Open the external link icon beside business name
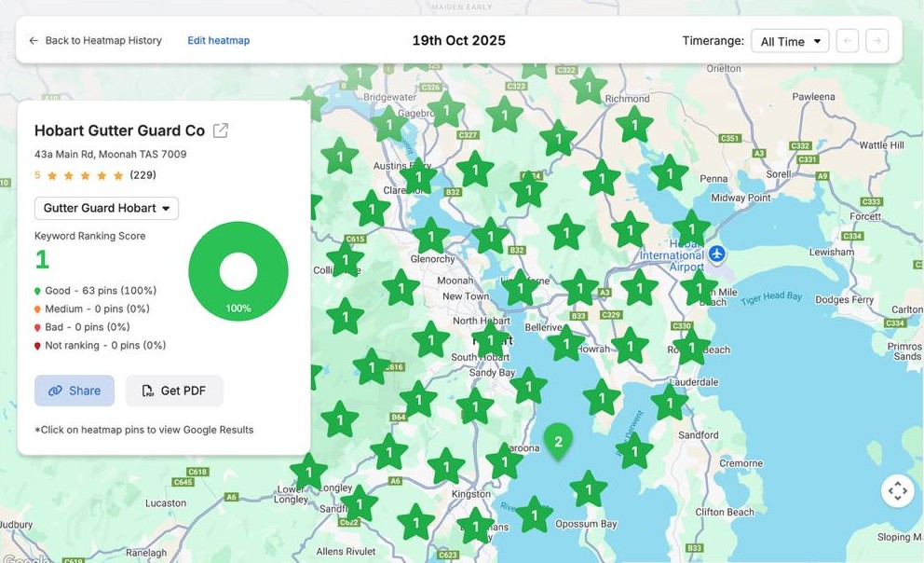The height and width of the screenshot is (563, 924). 221,130
